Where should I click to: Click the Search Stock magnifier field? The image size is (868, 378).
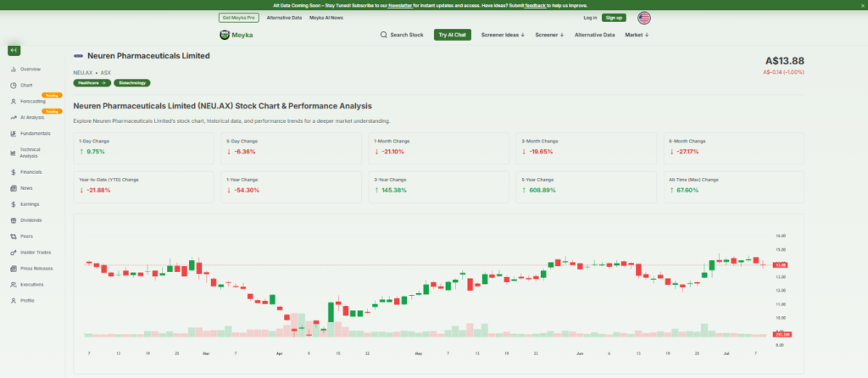click(401, 35)
